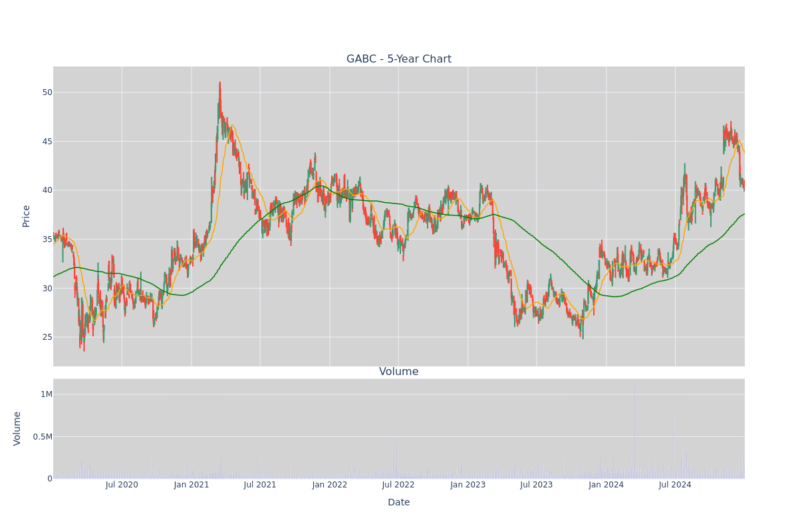The image size is (798, 532).
Task: Select the "Jan 2021" date tick
Action: 192,485
